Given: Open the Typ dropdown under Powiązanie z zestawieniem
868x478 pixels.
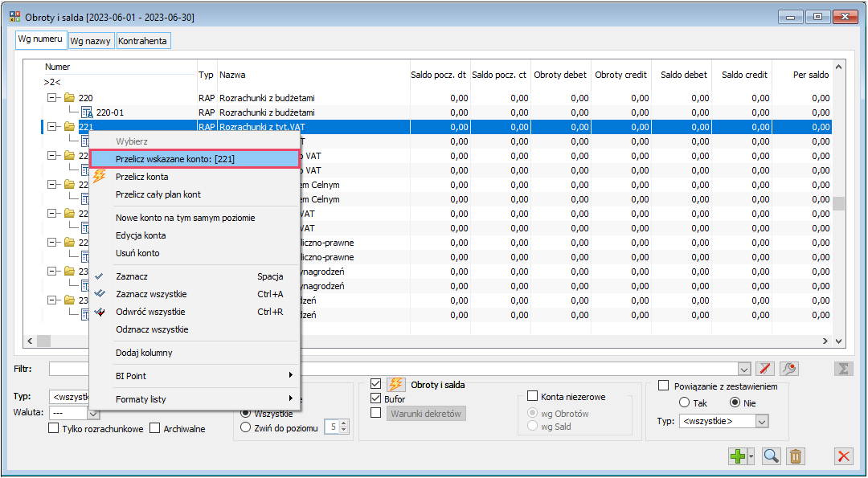Looking at the screenshot, I should pyautogui.click(x=763, y=421).
